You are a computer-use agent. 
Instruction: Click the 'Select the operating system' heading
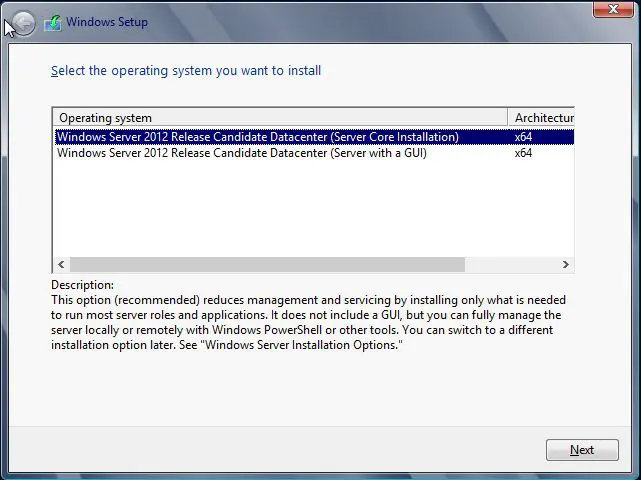click(x=186, y=71)
